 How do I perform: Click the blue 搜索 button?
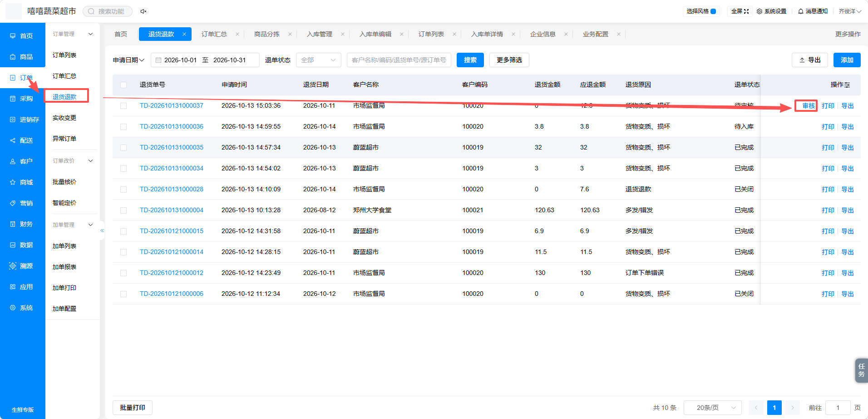[470, 60]
